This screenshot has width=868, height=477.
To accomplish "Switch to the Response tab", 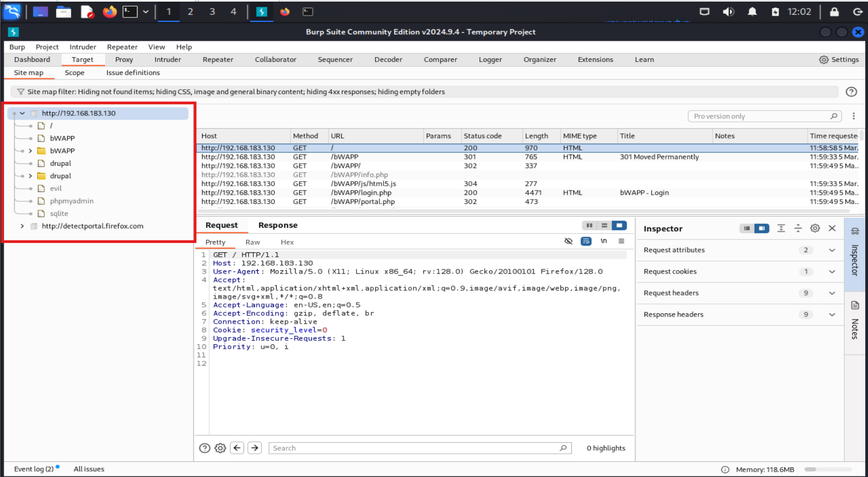I will [x=278, y=225].
